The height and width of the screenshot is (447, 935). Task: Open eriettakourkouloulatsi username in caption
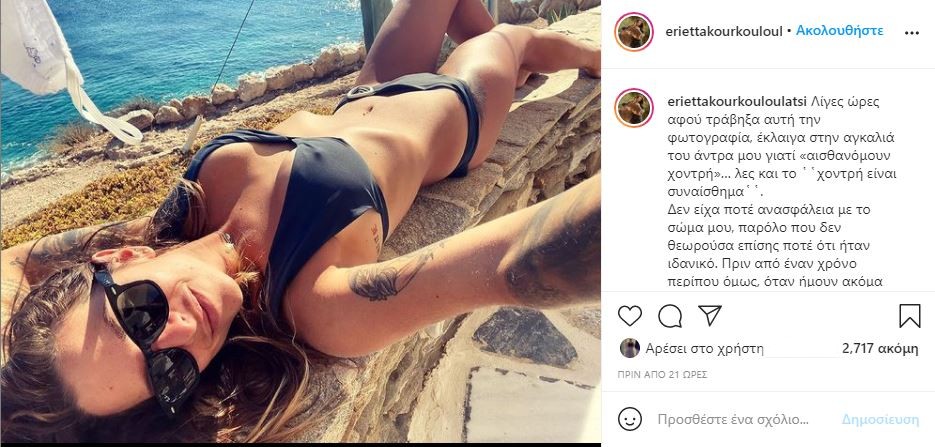click(739, 101)
